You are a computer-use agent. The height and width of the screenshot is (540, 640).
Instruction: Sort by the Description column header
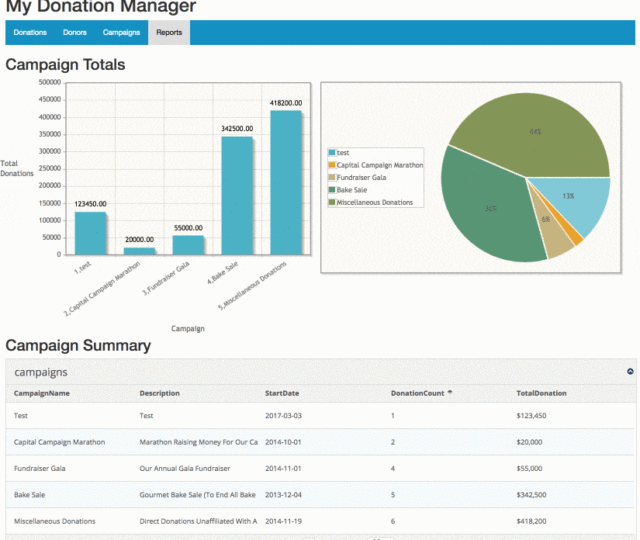160,393
